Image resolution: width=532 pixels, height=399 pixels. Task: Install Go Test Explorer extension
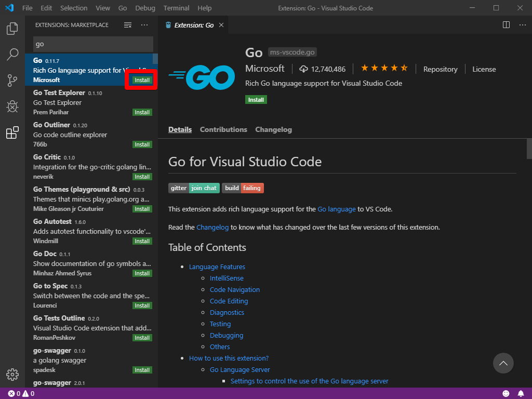[x=142, y=112]
